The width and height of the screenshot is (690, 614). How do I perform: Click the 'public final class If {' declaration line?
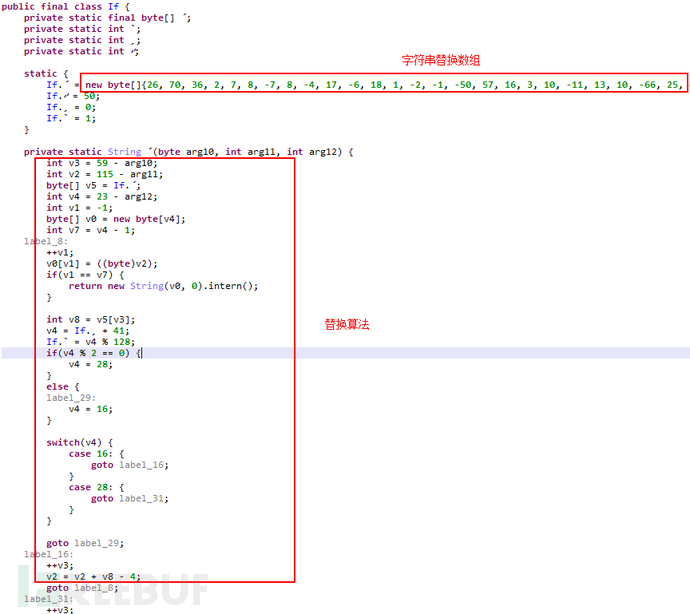click(x=66, y=7)
